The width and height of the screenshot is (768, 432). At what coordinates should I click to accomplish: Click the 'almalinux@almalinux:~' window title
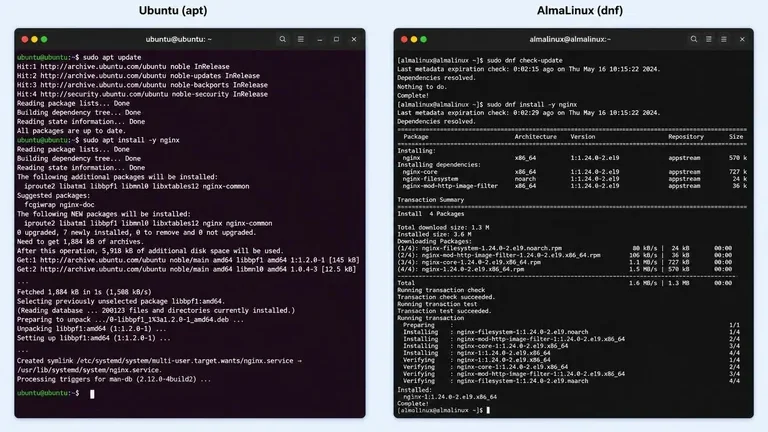click(x=570, y=39)
